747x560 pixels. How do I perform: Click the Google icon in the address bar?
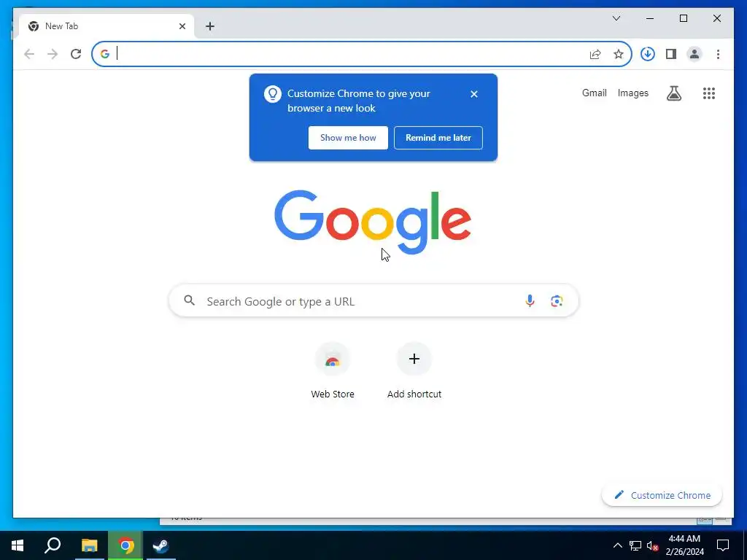point(105,54)
